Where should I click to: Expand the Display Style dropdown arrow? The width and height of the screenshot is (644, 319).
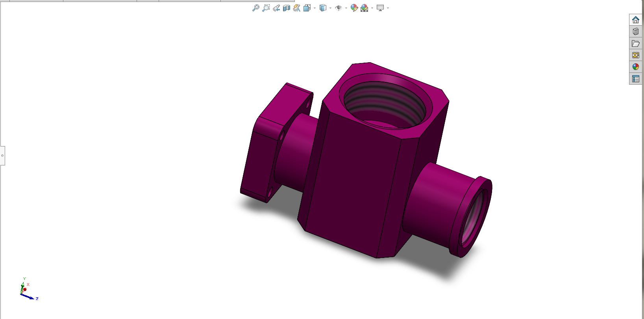coord(330,8)
